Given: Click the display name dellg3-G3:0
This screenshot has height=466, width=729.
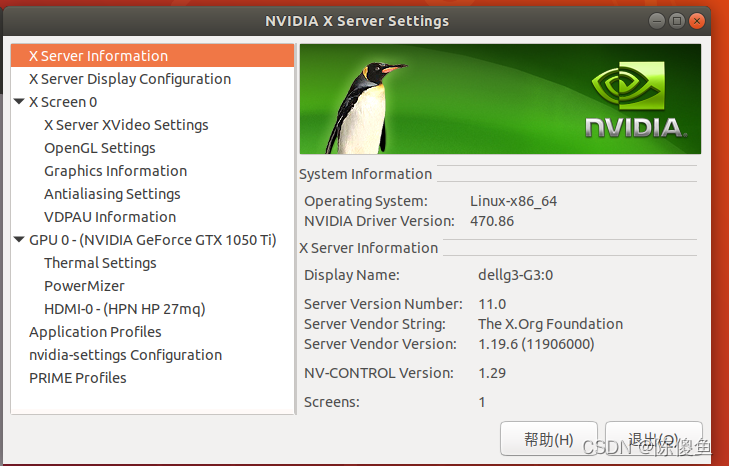Looking at the screenshot, I should pos(516,275).
